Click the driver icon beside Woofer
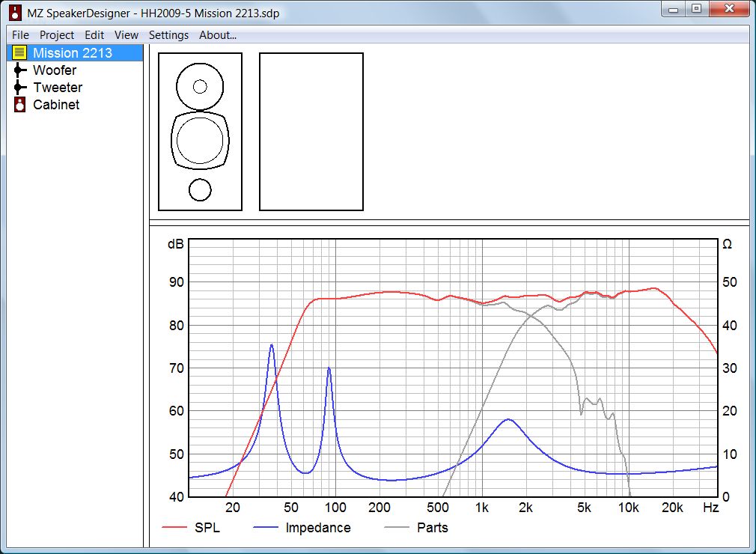756x554 pixels. (19, 70)
